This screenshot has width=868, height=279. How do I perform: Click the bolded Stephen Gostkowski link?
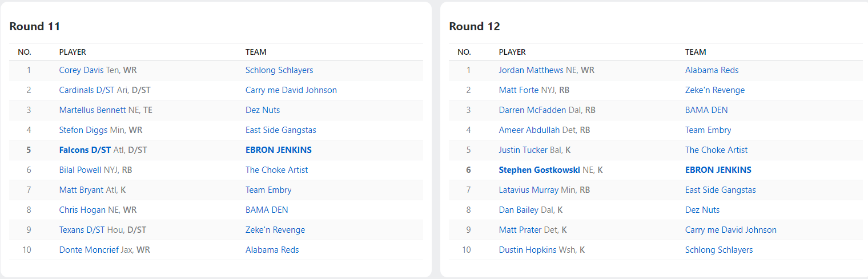539,170
